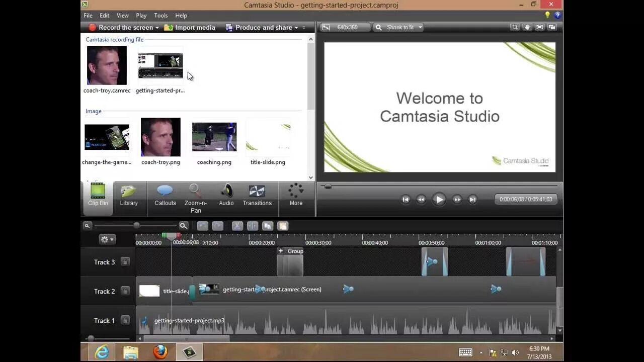Open the Record the screen dropdown arrow
This screenshot has height=362, width=644.
157,28
